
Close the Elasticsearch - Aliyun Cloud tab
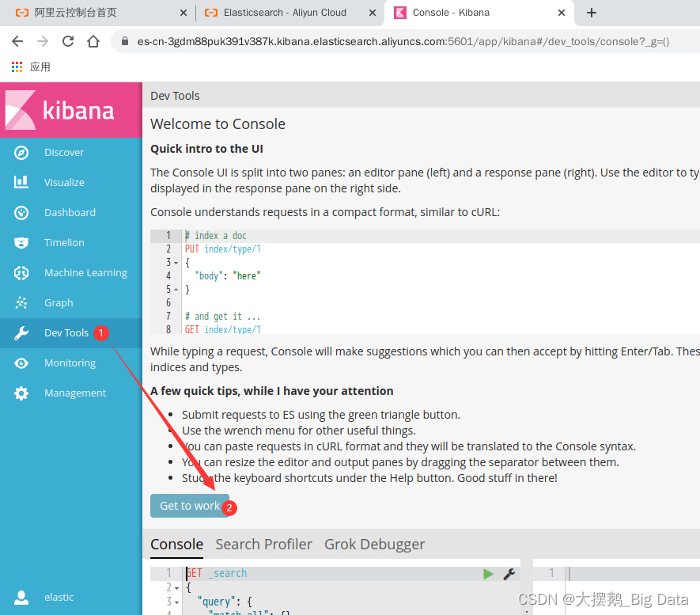[373, 13]
